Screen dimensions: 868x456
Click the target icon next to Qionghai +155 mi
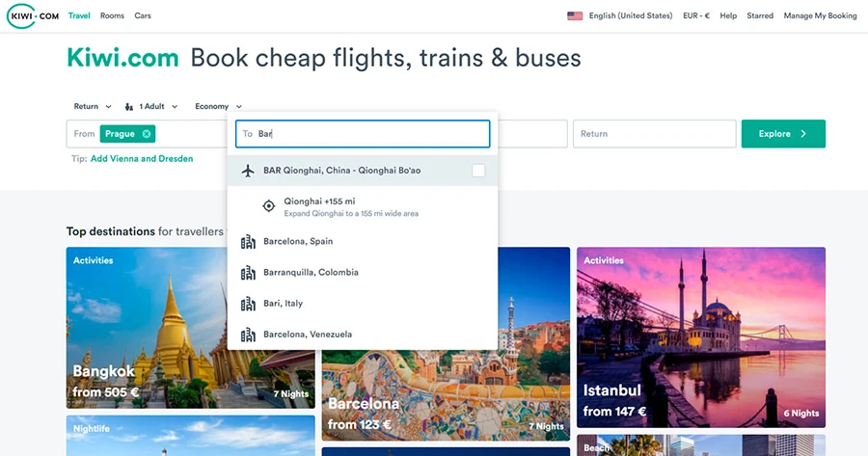click(x=268, y=206)
